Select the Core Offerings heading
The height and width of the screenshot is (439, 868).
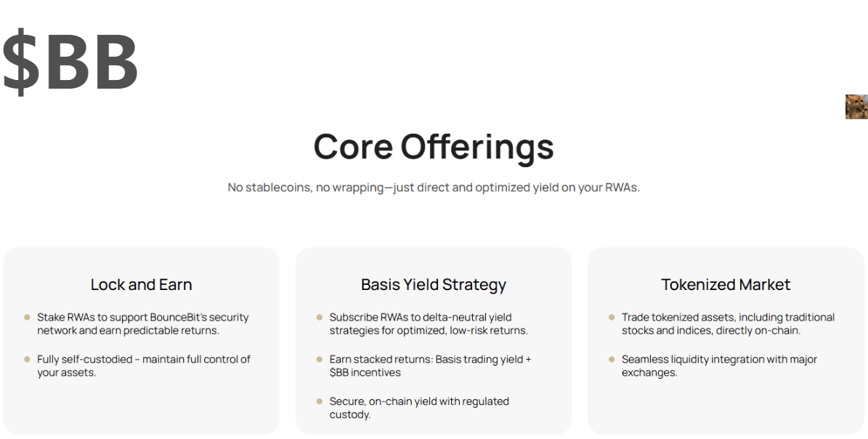point(434,146)
